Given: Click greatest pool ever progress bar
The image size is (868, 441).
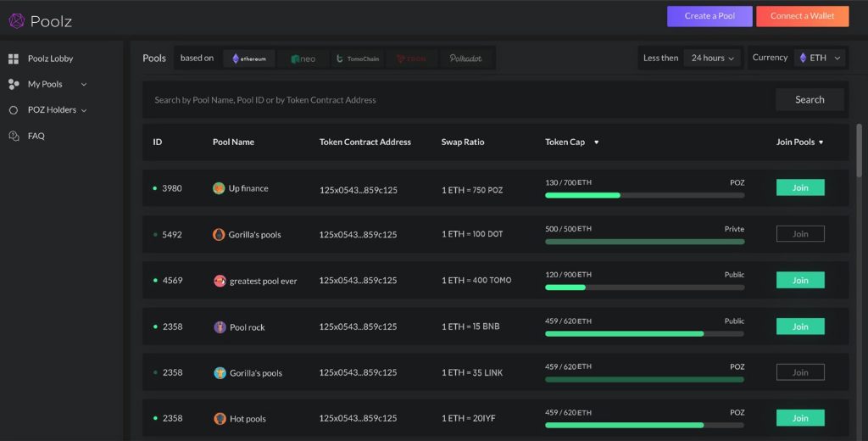Looking at the screenshot, I should [x=645, y=287].
